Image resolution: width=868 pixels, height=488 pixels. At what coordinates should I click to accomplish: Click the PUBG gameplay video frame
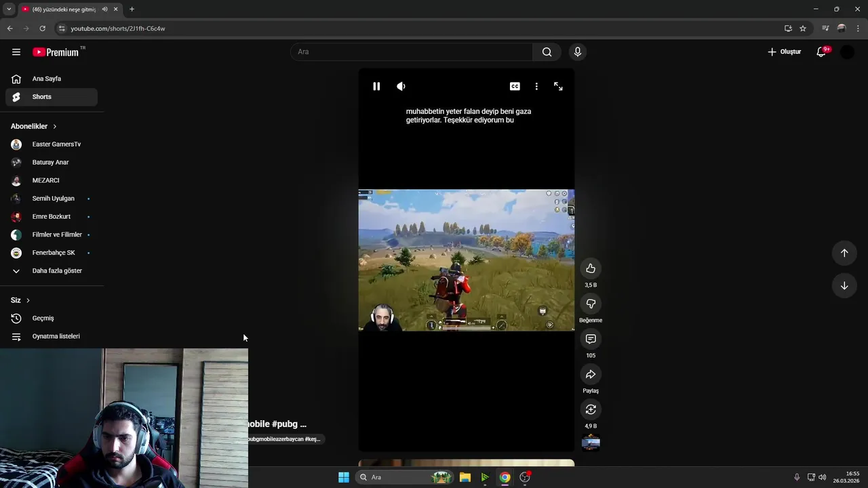467,260
